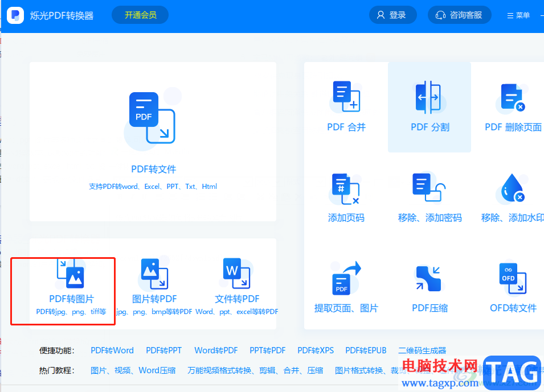Open the OFD转文件 icon
544x392 pixels.
click(513, 278)
